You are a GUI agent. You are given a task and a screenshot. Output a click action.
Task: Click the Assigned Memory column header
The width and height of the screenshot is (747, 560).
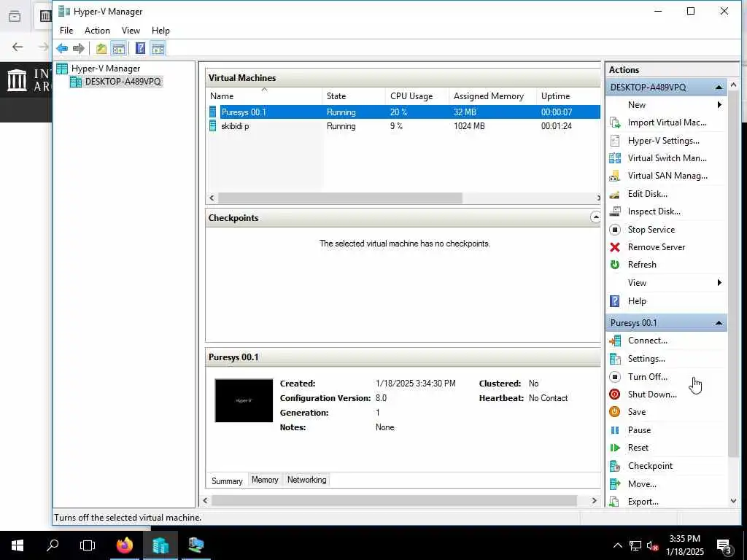coord(492,96)
